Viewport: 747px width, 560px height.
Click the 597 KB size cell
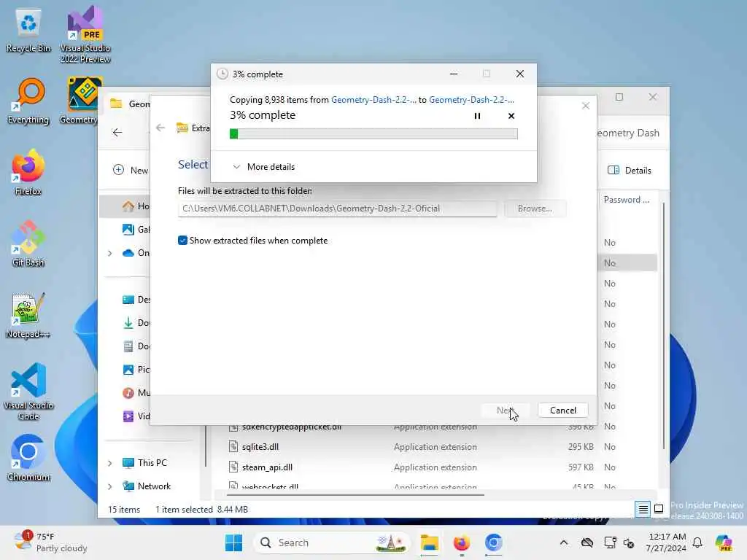(x=580, y=467)
